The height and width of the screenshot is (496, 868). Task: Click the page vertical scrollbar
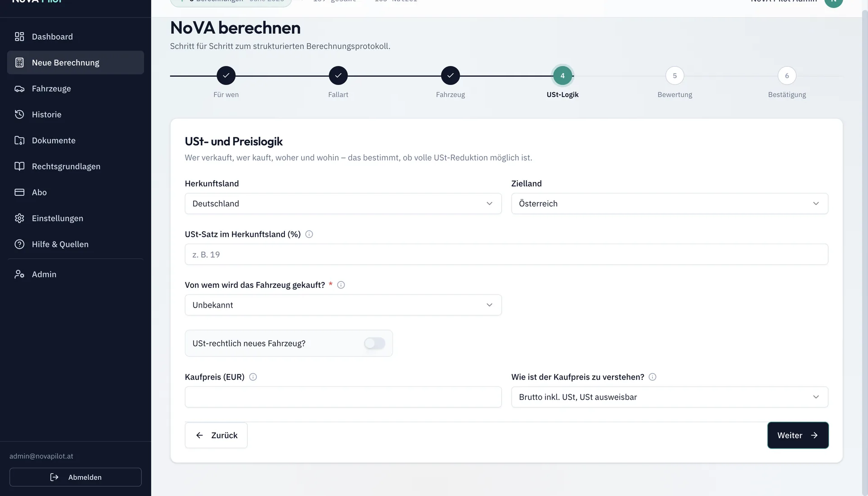click(x=864, y=253)
